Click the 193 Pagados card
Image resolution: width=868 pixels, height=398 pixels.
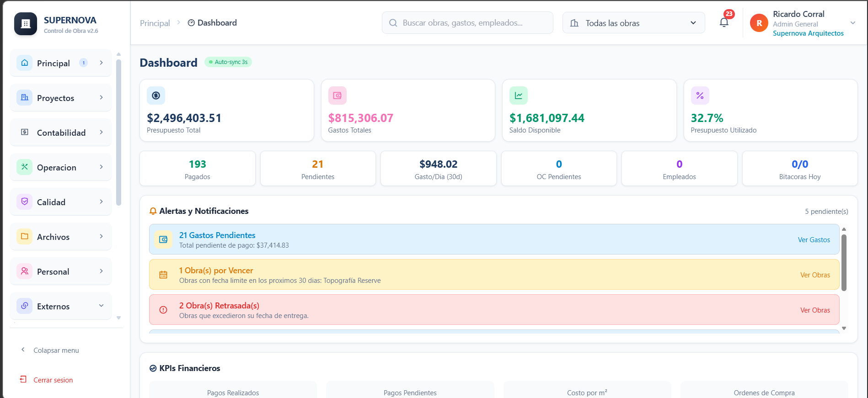tap(198, 169)
